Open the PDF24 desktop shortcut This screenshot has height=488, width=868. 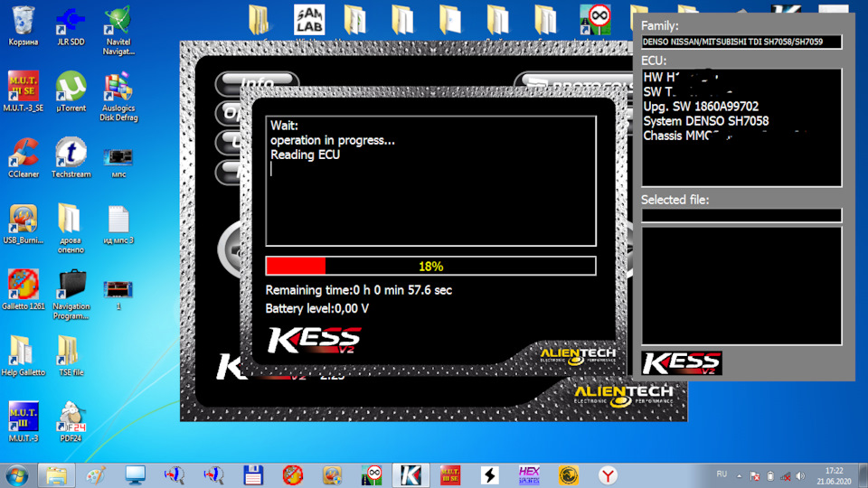tap(71, 422)
